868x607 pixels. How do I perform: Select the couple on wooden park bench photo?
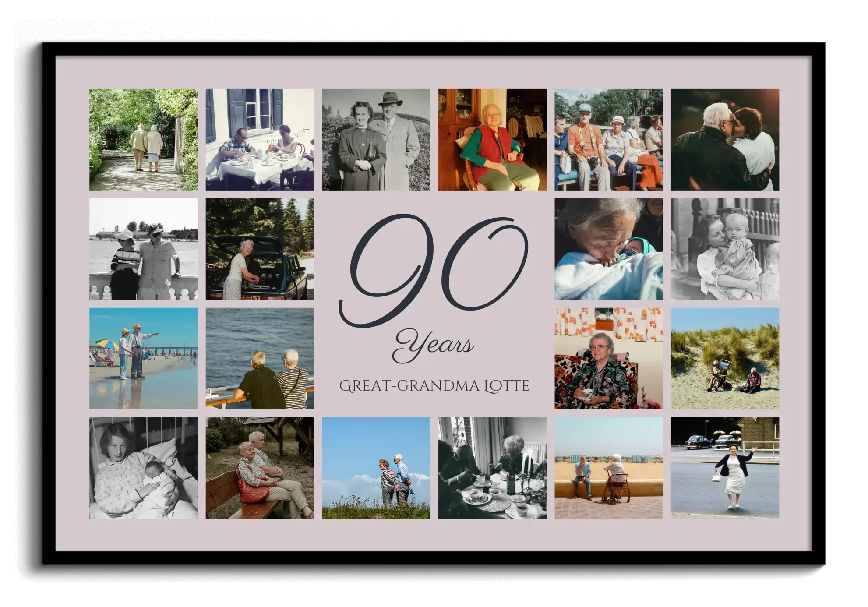pos(260,468)
